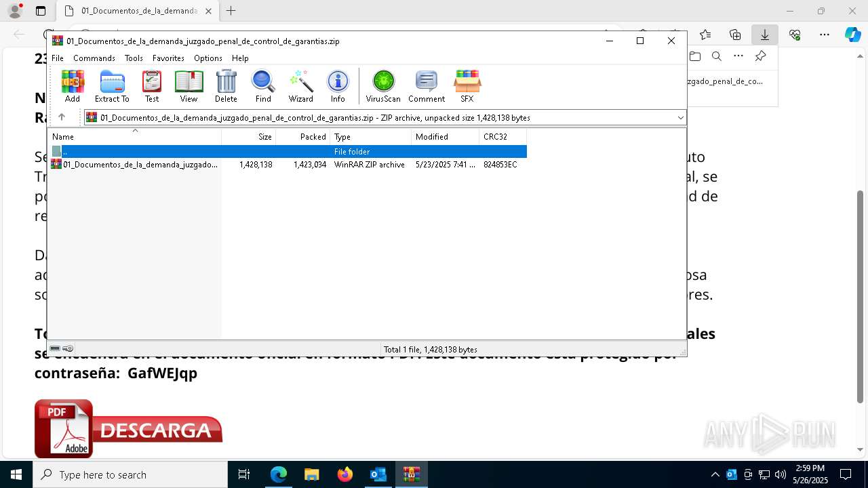Click the downloaded file name in Downloads panel
The width and height of the screenshot is (868, 488).
click(725, 81)
